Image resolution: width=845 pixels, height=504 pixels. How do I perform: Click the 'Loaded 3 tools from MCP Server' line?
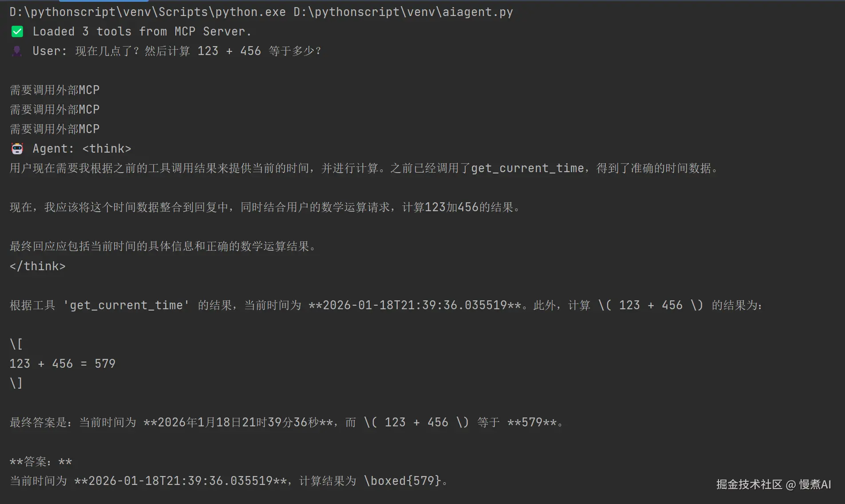point(142,31)
